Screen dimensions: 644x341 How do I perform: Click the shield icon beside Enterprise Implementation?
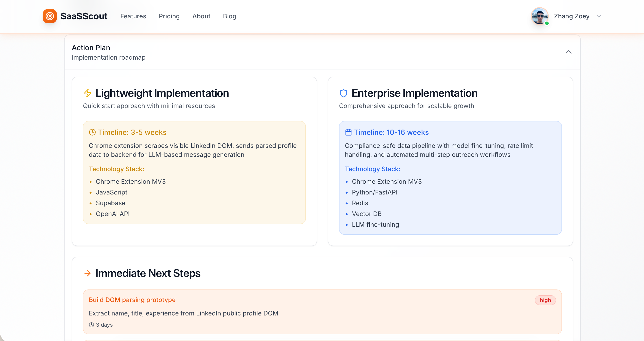coord(344,93)
